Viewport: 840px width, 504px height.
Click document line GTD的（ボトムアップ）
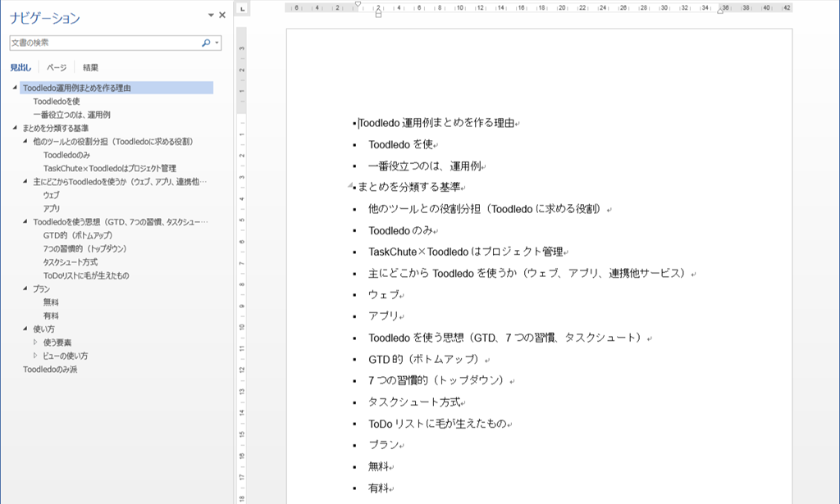coord(426,360)
